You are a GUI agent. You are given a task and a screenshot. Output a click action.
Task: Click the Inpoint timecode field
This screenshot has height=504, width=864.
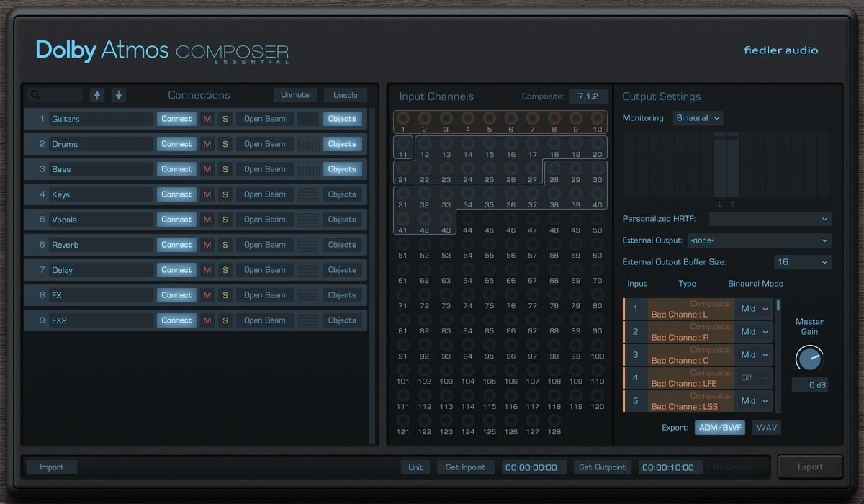(534, 467)
